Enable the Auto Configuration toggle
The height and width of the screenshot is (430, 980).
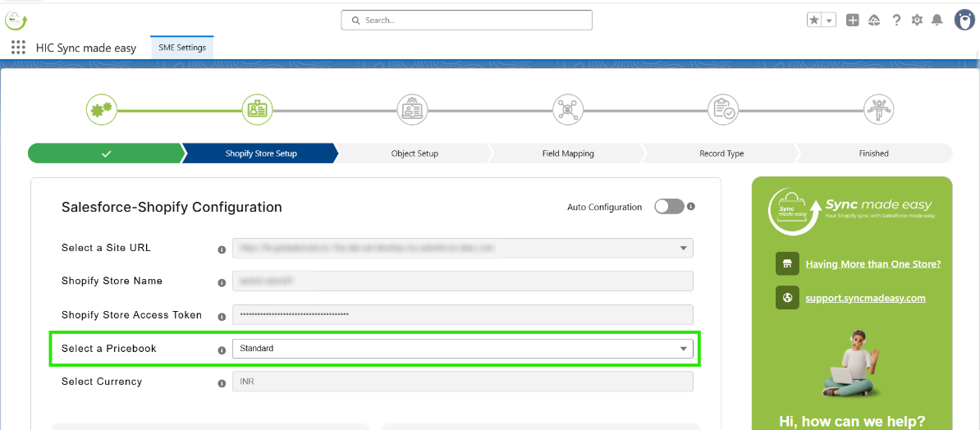pos(669,206)
